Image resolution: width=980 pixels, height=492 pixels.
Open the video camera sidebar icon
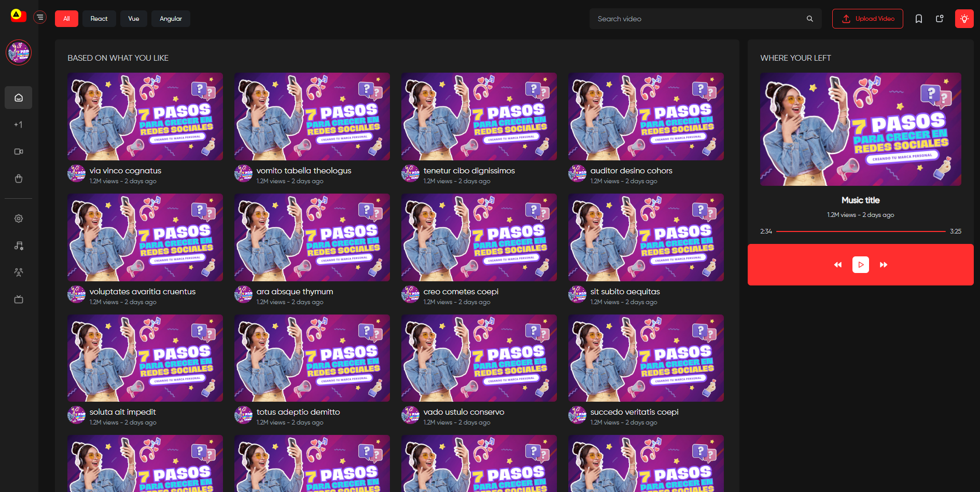click(19, 152)
